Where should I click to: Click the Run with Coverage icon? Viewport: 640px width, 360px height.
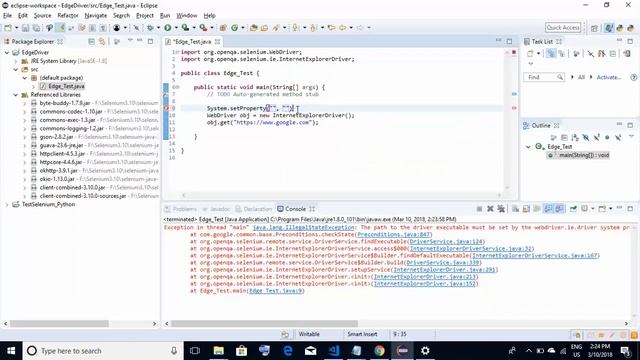coord(185,28)
